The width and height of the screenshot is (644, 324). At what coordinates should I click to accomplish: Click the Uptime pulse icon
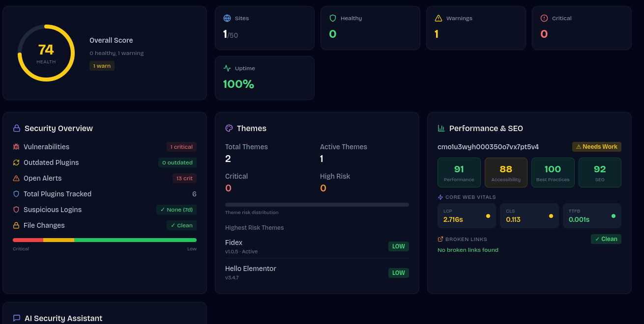pyautogui.click(x=227, y=68)
